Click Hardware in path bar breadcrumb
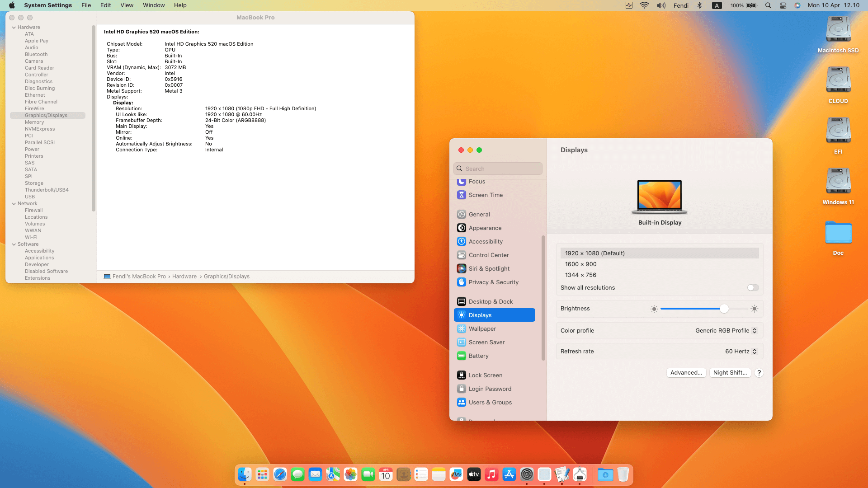Image resolution: width=868 pixels, height=488 pixels. point(184,277)
